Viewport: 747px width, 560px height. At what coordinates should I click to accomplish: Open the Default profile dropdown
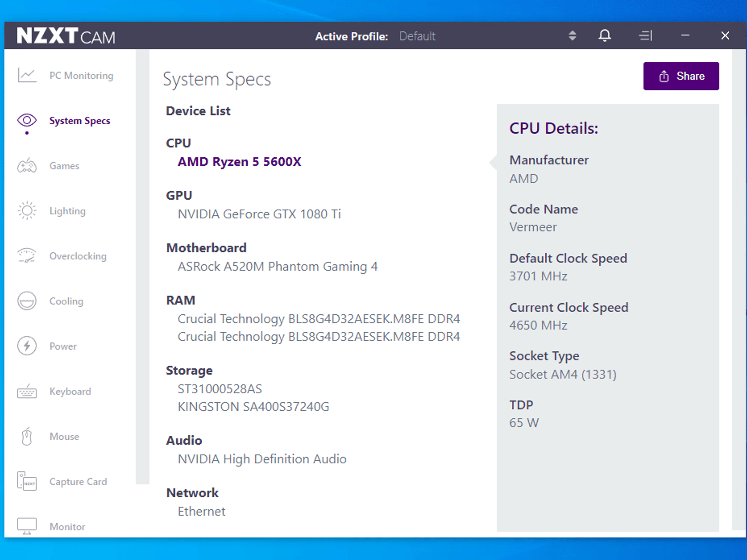click(x=417, y=36)
